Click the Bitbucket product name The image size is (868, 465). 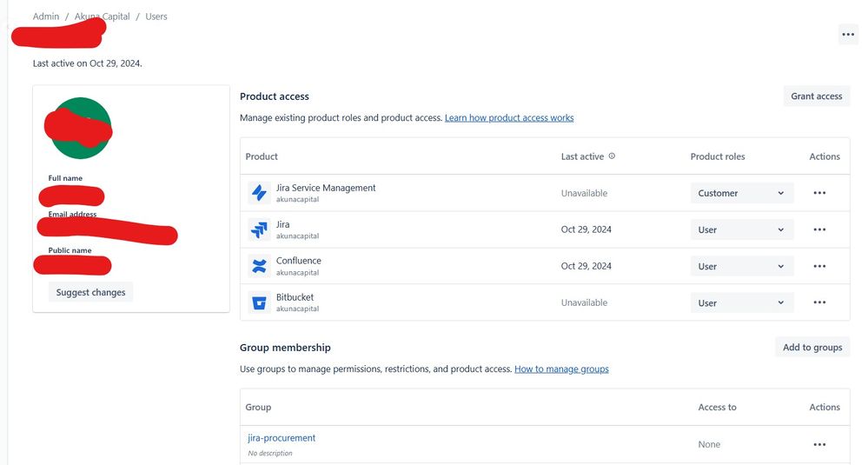click(295, 297)
